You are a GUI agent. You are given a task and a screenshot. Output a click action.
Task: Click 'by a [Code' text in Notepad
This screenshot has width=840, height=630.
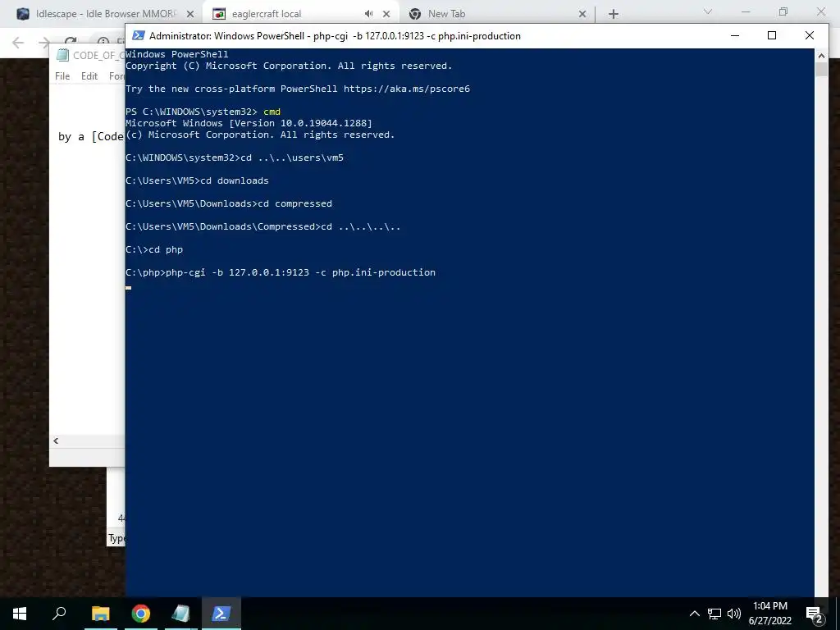point(90,137)
